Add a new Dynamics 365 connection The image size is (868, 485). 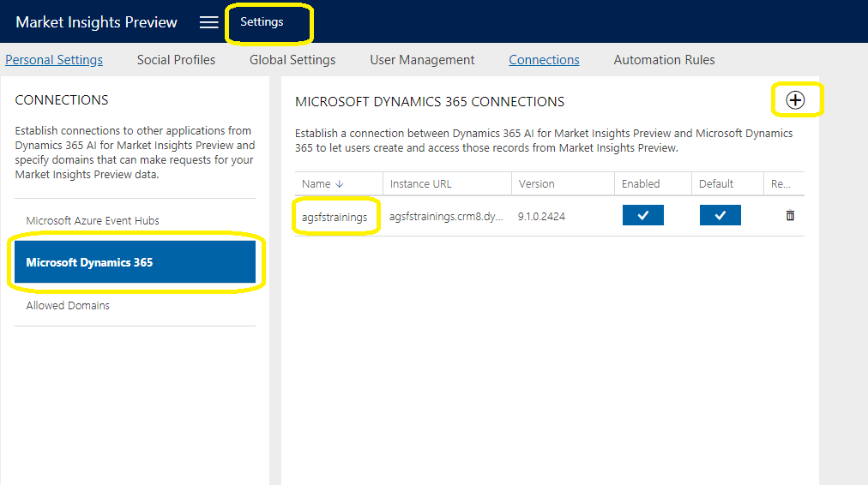point(795,100)
